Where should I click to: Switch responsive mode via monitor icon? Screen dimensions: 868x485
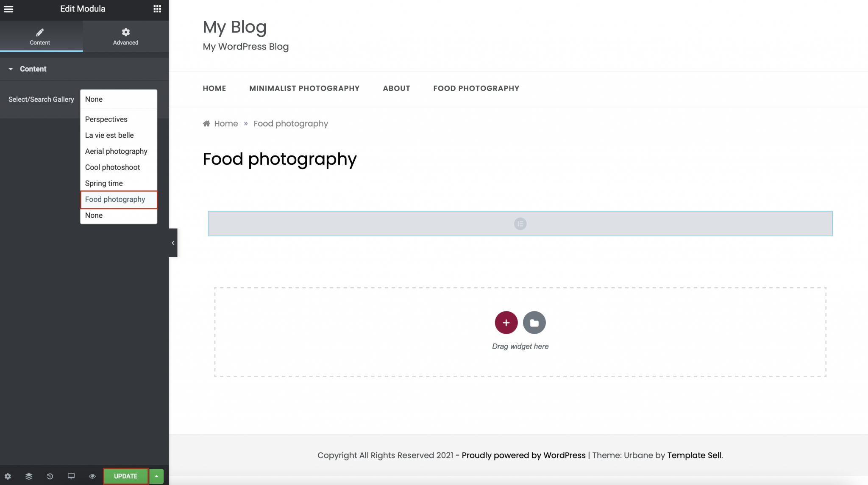(x=71, y=476)
